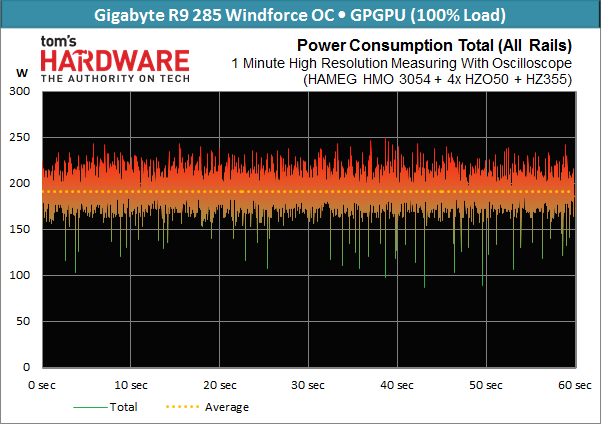Screen dimensions: 601x424
Task: Click the Total legend label
Action: pyautogui.click(x=123, y=407)
